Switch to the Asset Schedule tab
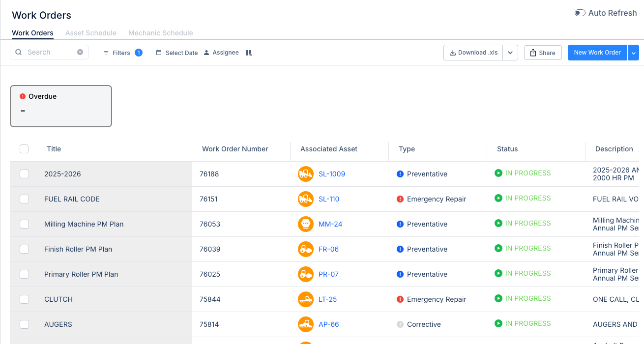The image size is (644, 344). pyautogui.click(x=90, y=33)
